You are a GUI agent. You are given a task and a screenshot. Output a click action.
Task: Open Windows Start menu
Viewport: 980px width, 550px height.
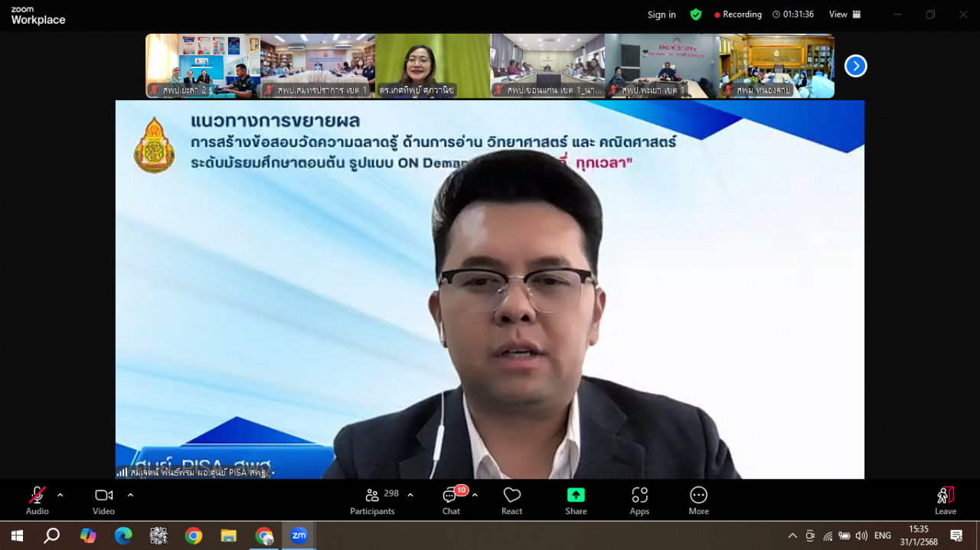click(17, 535)
